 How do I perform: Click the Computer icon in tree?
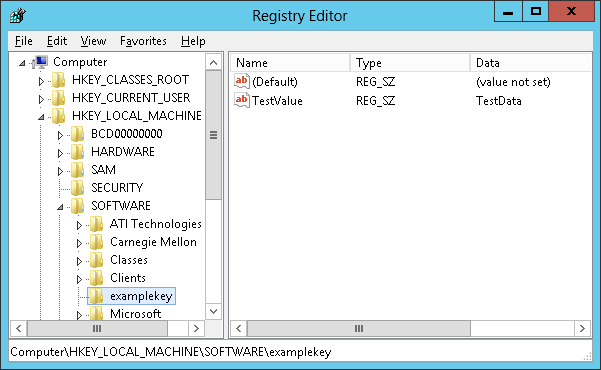pos(40,62)
